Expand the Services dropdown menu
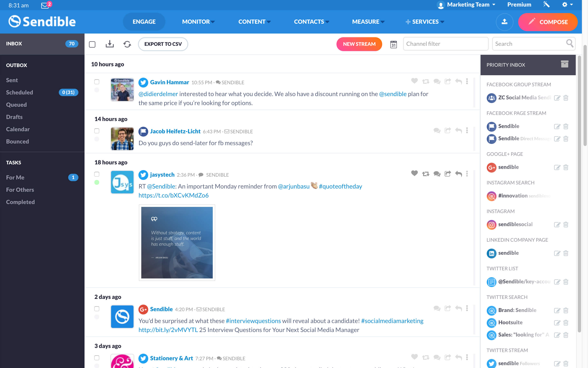 click(x=425, y=22)
